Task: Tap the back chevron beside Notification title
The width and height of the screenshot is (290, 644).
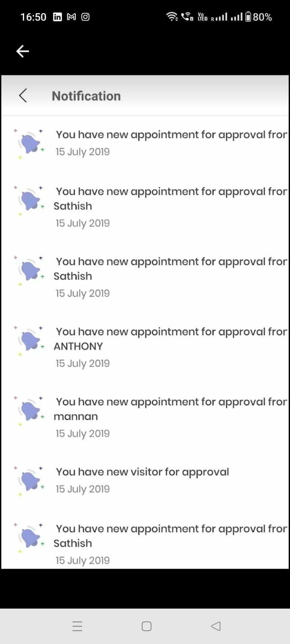Action: tap(23, 96)
